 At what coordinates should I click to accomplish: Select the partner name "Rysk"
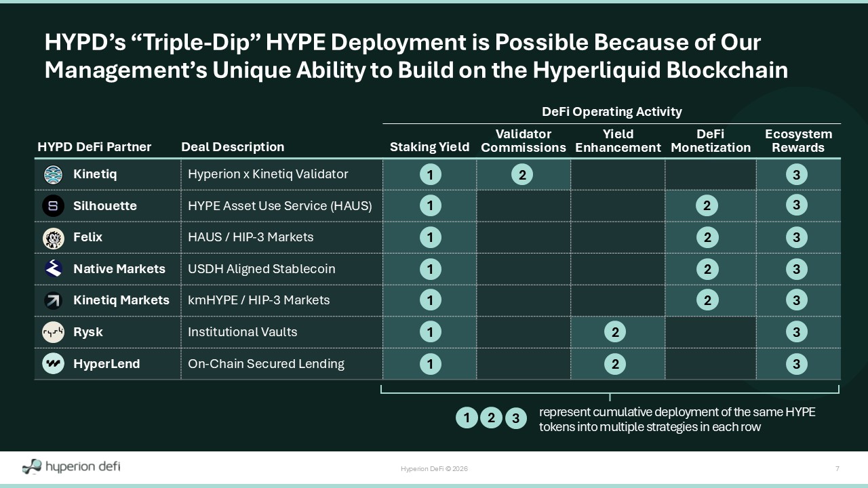(88, 332)
